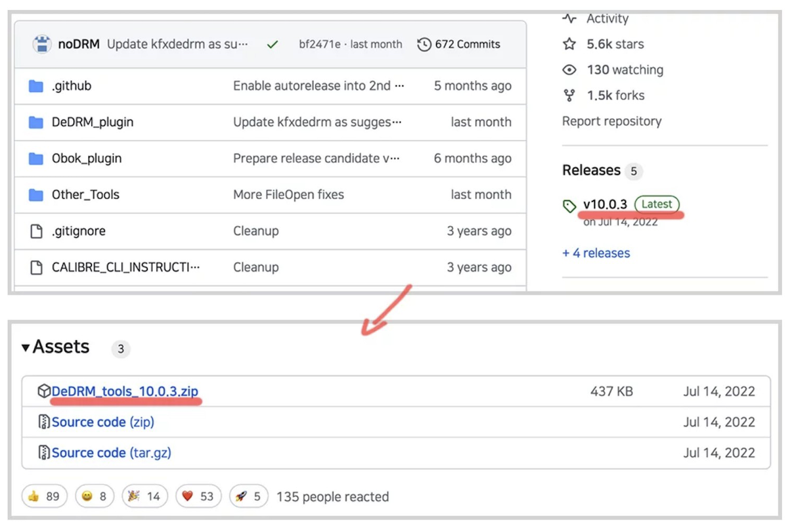Image resolution: width=792 pixels, height=532 pixels.
Task: Add thumbs up reaction showing 89
Action: [x=44, y=497]
